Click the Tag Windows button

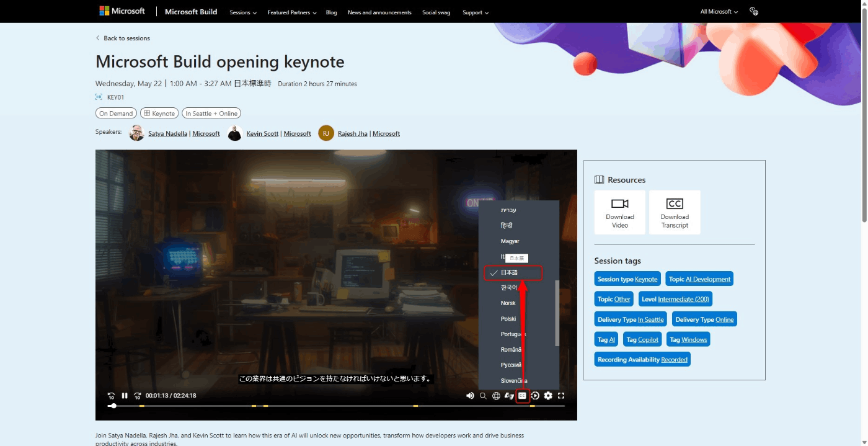tap(688, 339)
